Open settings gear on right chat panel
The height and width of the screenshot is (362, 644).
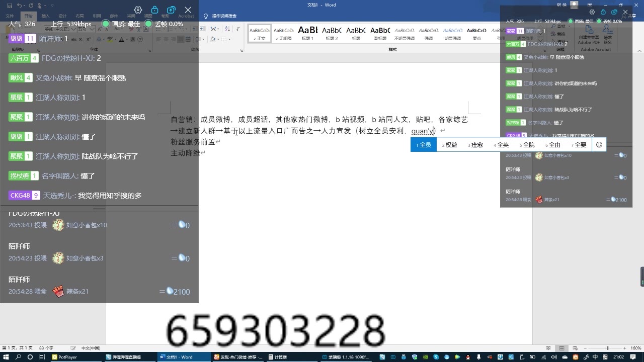(592, 12)
